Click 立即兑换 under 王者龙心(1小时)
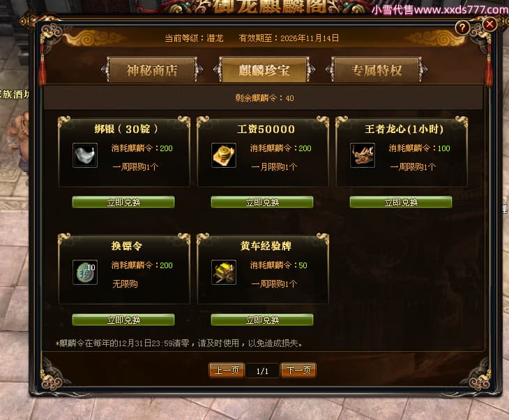Image resolution: width=509 pixels, height=420 pixels. coord(401,202)
